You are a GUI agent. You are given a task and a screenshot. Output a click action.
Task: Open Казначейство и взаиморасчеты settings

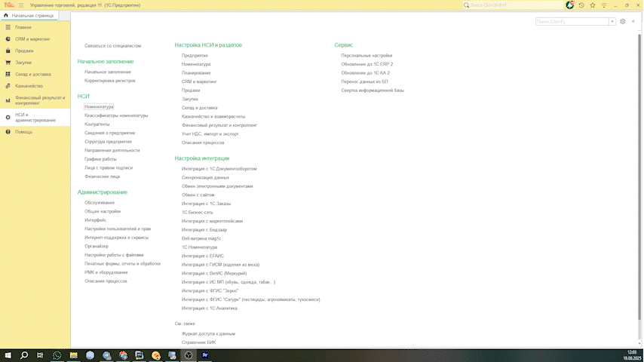click(x=213, y=117)
